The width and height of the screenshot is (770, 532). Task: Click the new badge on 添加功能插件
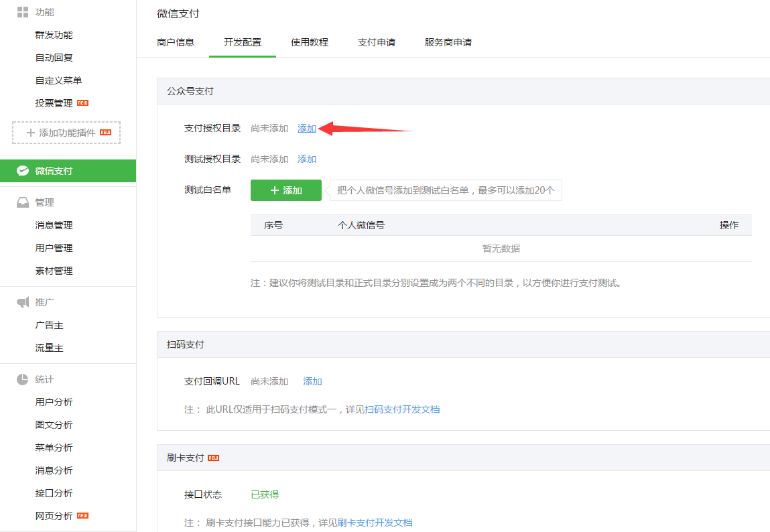106,133
